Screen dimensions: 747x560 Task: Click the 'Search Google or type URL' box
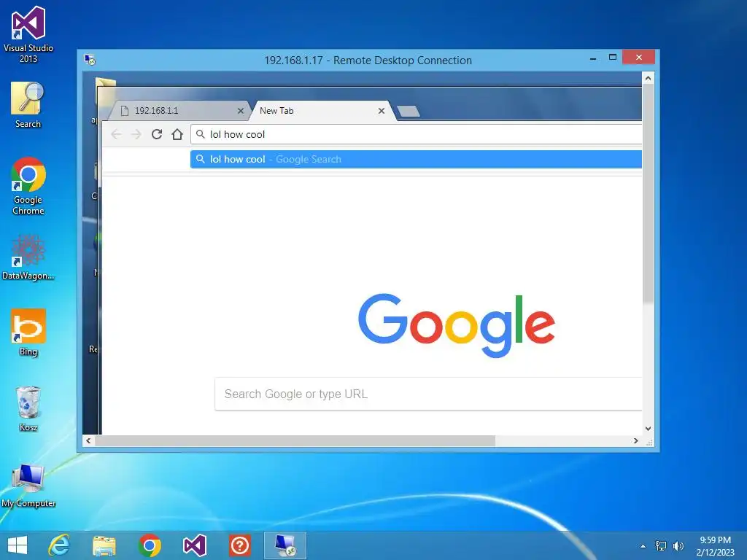pos(428,394)
